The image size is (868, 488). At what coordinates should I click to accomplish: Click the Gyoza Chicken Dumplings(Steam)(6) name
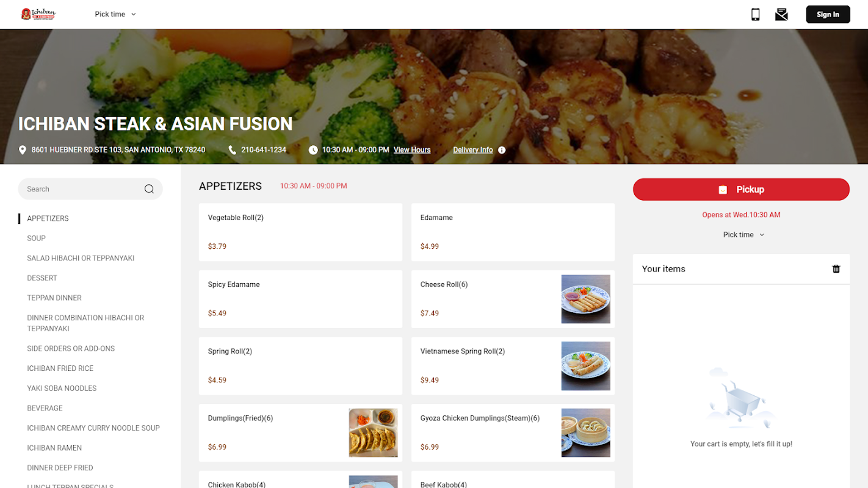pos(480,418)
